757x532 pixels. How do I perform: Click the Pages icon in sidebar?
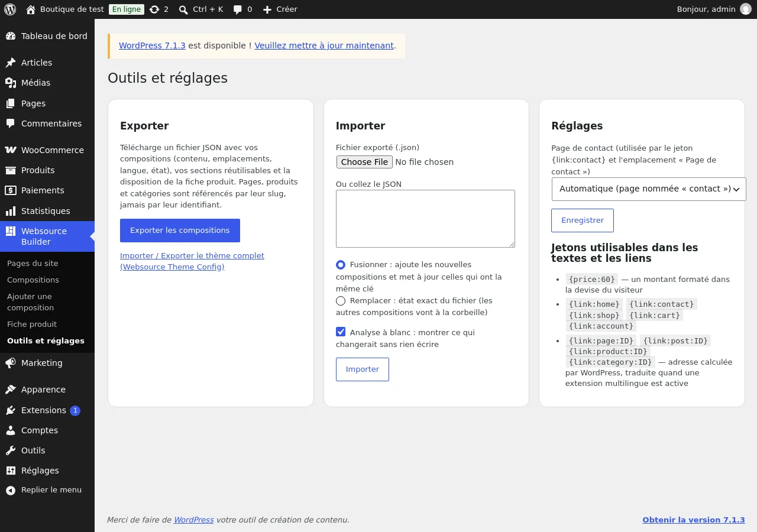click(11, 103)
